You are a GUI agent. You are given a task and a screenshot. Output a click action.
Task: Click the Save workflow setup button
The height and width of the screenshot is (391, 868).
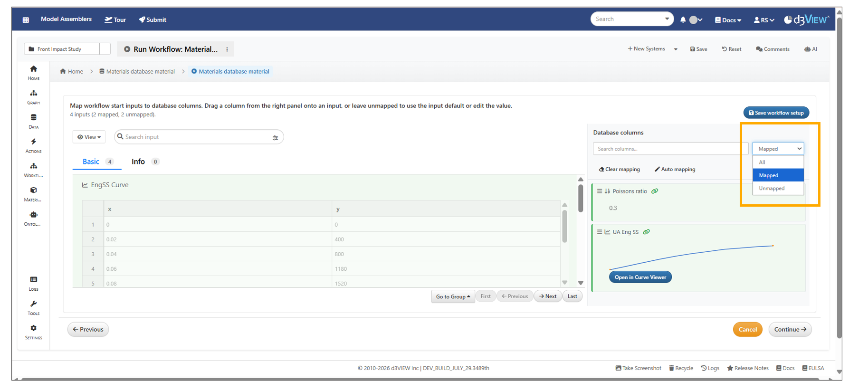tap(776, 113)
